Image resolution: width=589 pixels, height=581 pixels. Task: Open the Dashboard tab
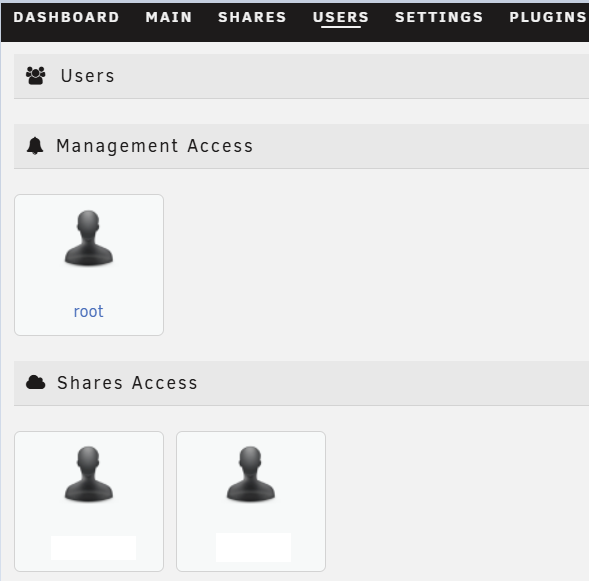point(66,17)
